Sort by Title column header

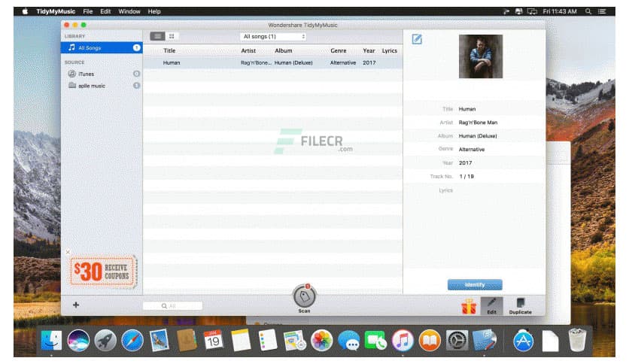coord(169,51)
